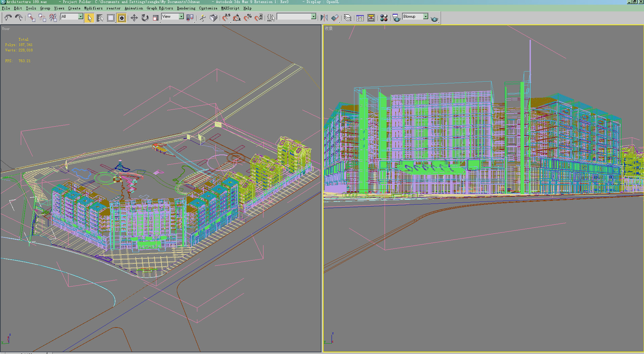
Task: Click the Quick Render teapot icon
Action: click(x=435, y=18)
